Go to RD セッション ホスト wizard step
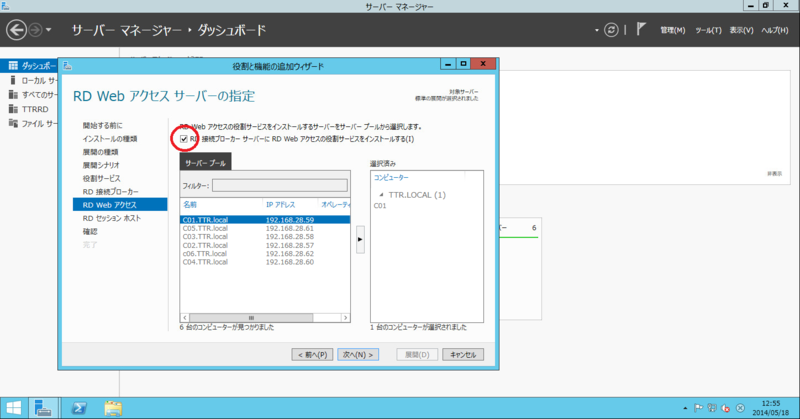 [112, 218]
